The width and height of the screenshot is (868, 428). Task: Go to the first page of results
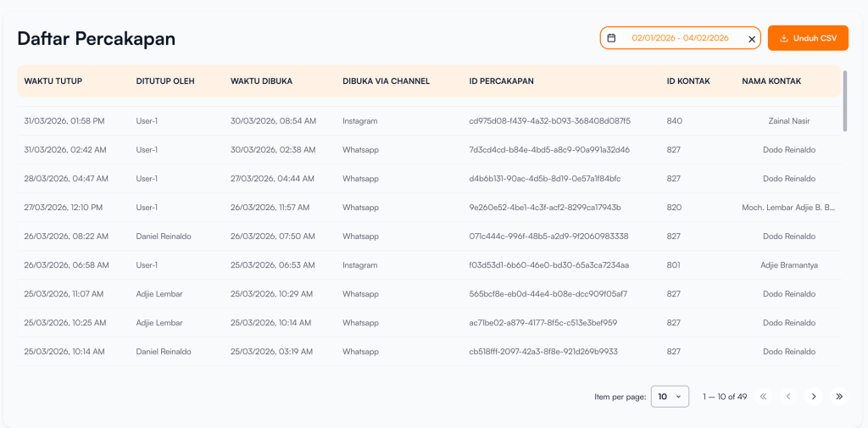[x=763, y=397]
